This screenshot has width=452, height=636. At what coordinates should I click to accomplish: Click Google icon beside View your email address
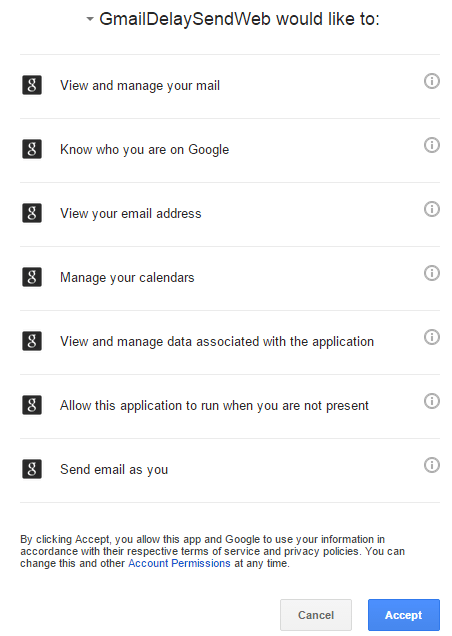click(x=32, y=213)
